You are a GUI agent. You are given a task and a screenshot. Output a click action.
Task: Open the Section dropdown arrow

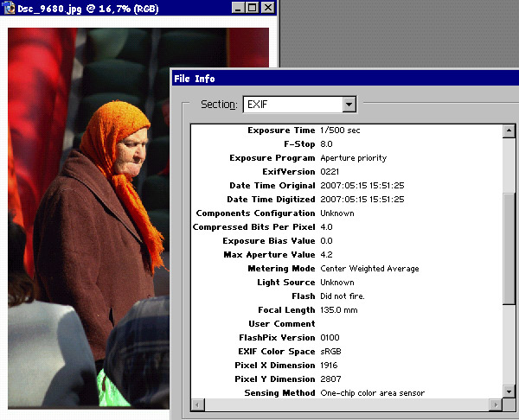pos(349,105)
